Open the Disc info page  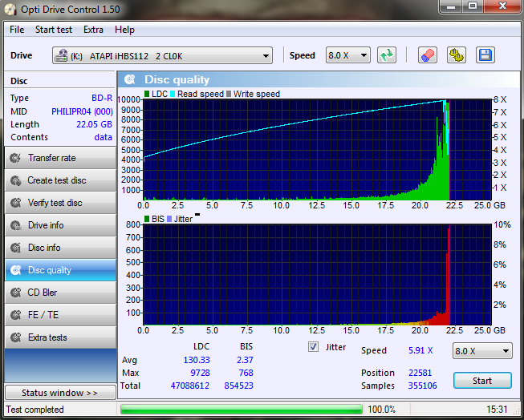tap(60, 248)
